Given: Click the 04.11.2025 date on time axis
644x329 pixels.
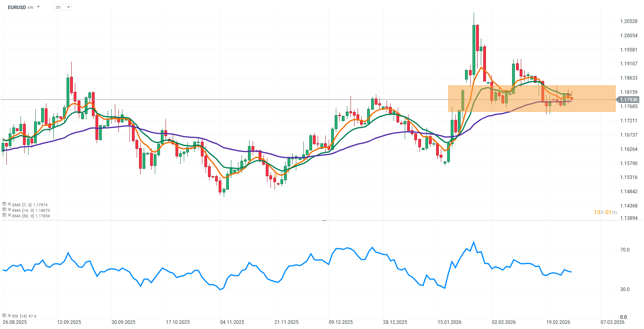Looking at the screenshot, I should (x=232, y=322).
